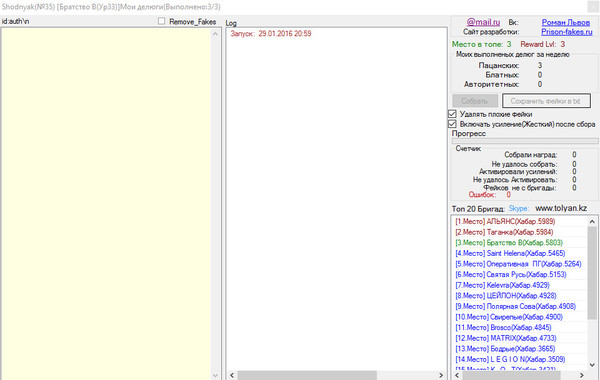Click the Log horizontal scrollbar thumb
The height and width of the screenshot is (380, 600).
coord(307,375)
